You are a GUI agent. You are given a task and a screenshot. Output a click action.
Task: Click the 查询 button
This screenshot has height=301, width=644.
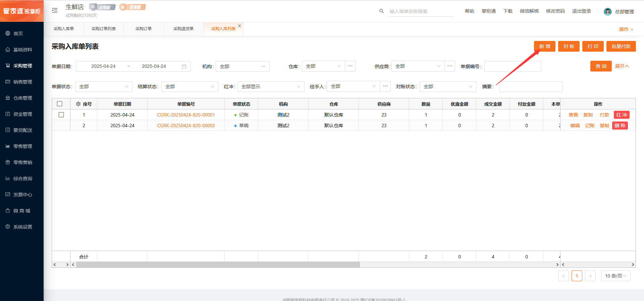601,66
